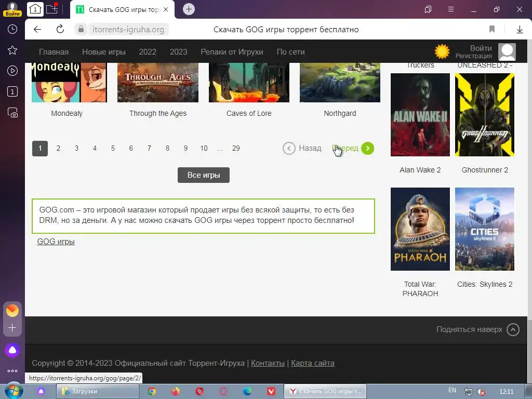Bookmark this page in address bar
Image resolution: width=532 pixels, height=399 pixels.
click(x=492, y=29)
